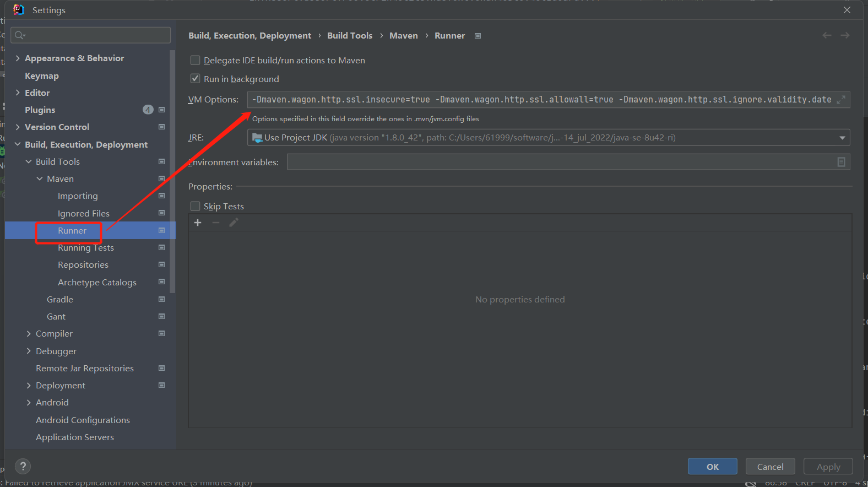Collapse the Maven node

pyautogui.click(x=40, y=178)
